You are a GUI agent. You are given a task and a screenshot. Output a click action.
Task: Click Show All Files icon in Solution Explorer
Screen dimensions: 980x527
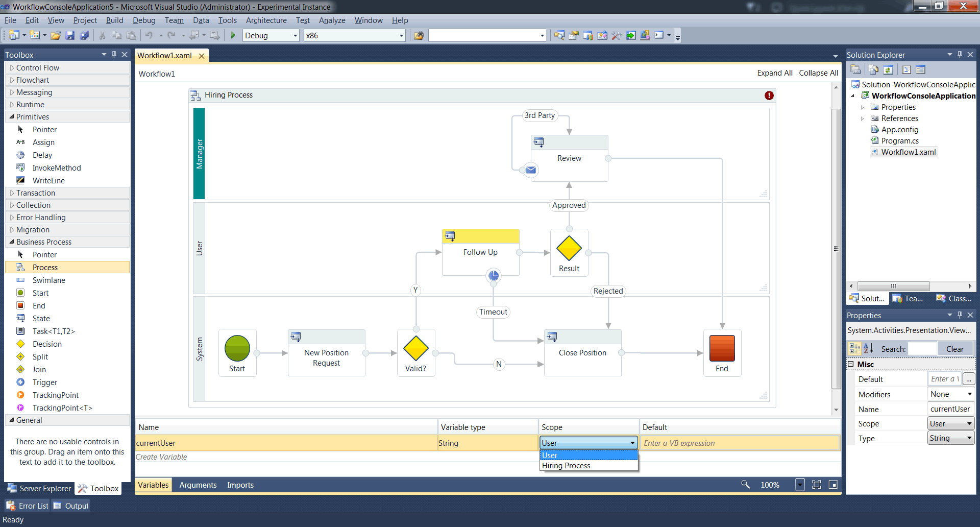click(x=874, y=70)
